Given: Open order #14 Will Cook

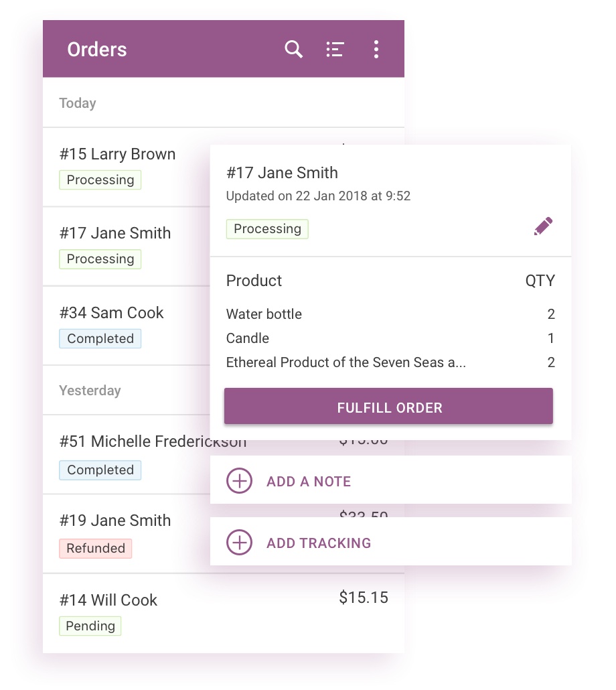Looking at the screenshot, I should pyautogui.click(x=108, y=600).
